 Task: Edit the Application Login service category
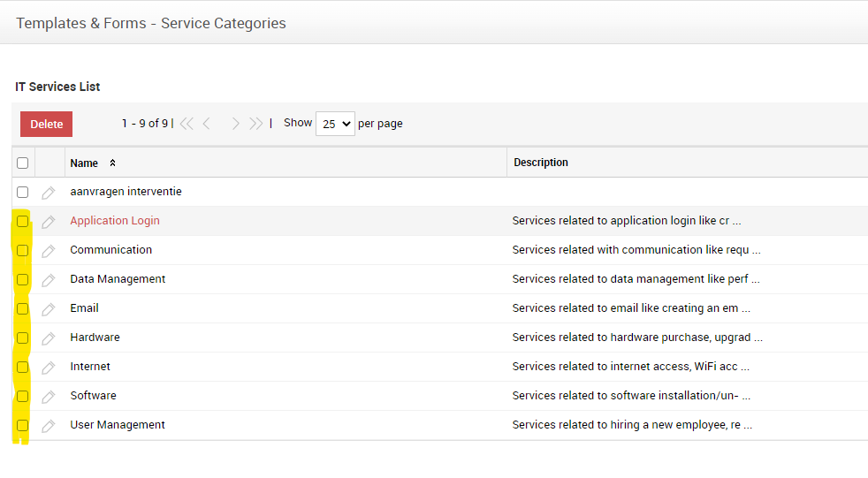[x=49, y=222]
